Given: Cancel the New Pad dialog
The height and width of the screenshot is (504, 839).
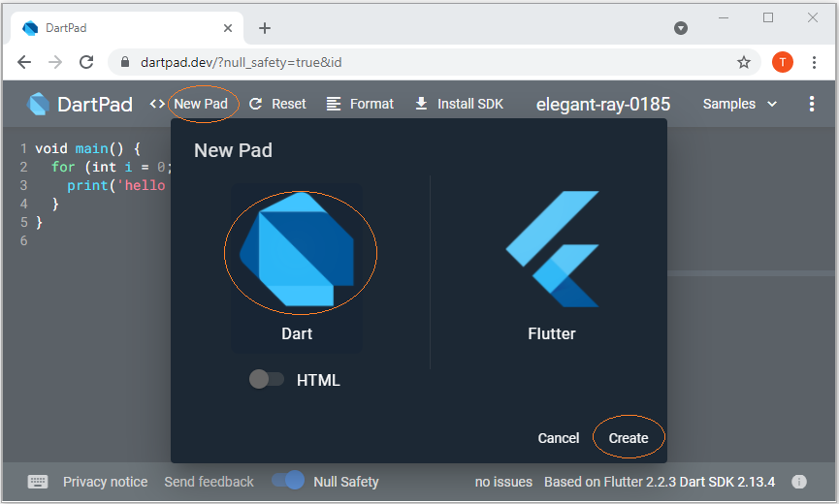Looking at the screenshot, I should (x=558, y=438).
